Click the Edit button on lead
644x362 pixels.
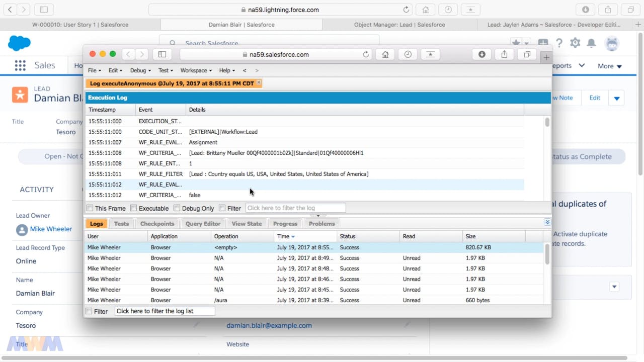[595, 98]
